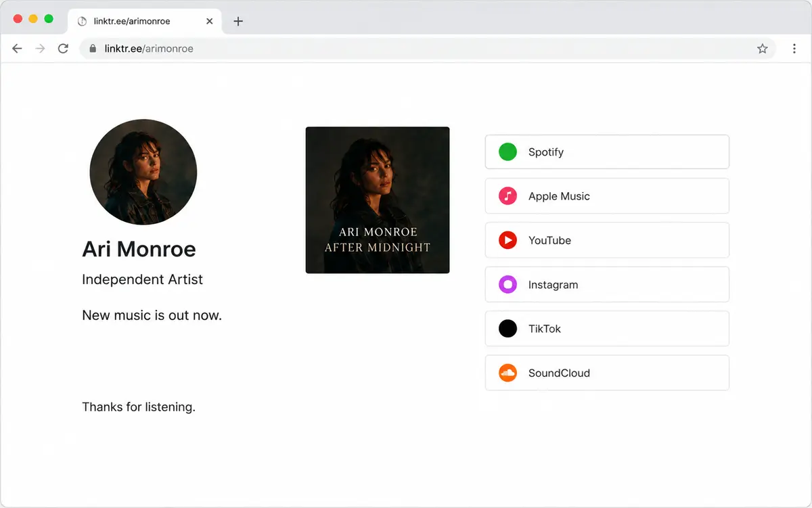The height and width of the screenshot is (508, 812).
Task: Click the green Spotify icon
Action: [507, 152]
